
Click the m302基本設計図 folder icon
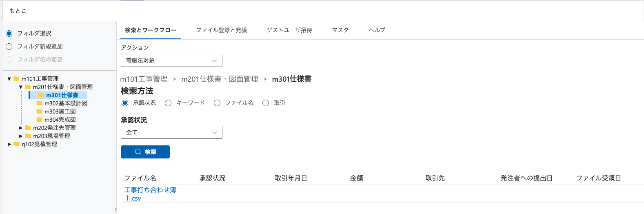[x=40, y=103]
